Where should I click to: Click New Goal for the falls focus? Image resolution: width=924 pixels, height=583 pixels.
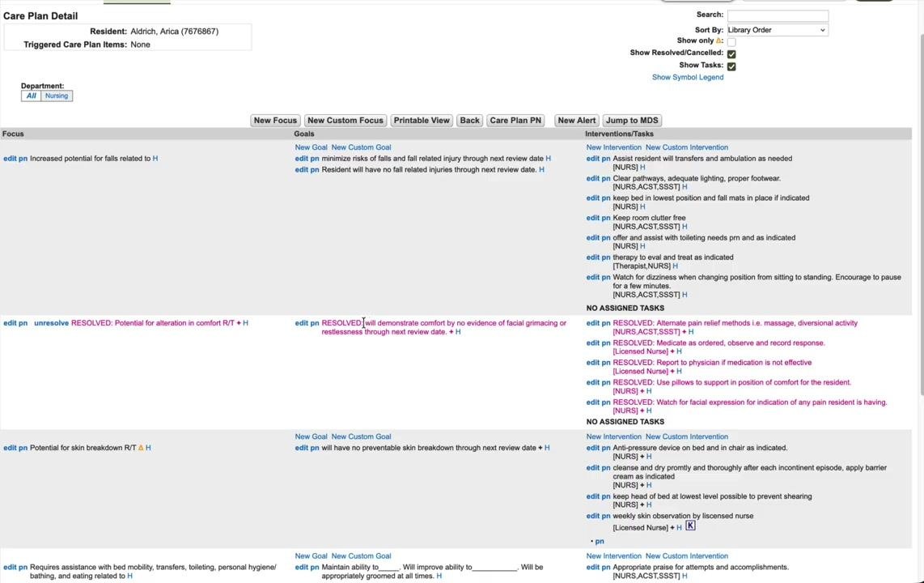click(x=312, y=147)
